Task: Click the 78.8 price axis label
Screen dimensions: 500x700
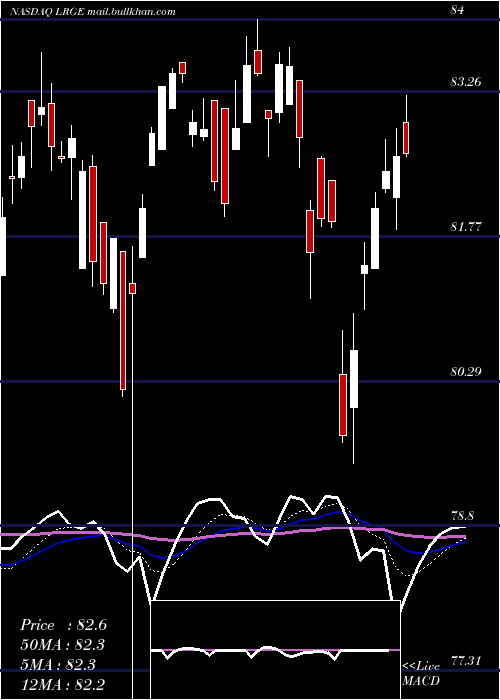Action: (x=462, y=516)
